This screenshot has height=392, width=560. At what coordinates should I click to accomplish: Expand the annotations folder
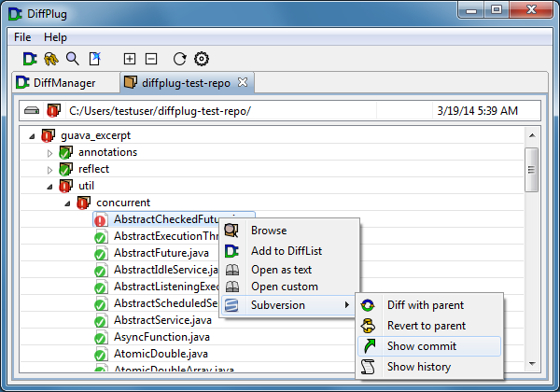coord(50,153)
